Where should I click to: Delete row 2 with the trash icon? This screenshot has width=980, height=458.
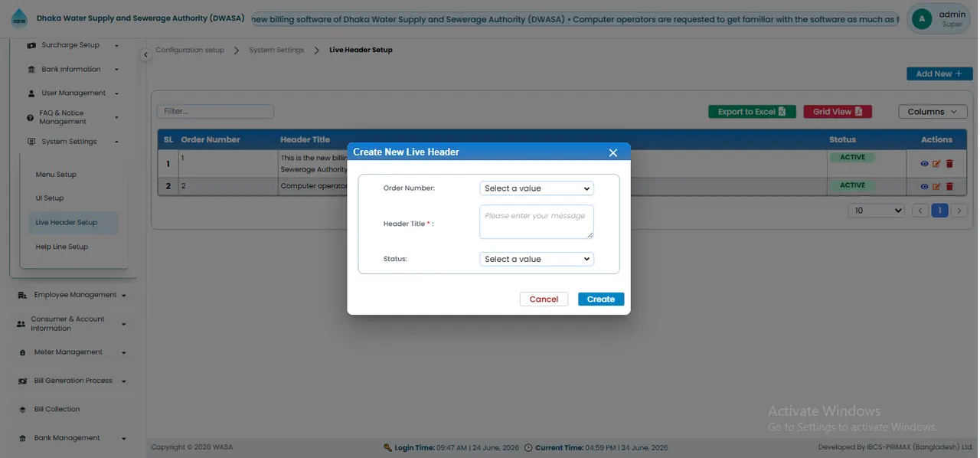click(x=949, y=186)
